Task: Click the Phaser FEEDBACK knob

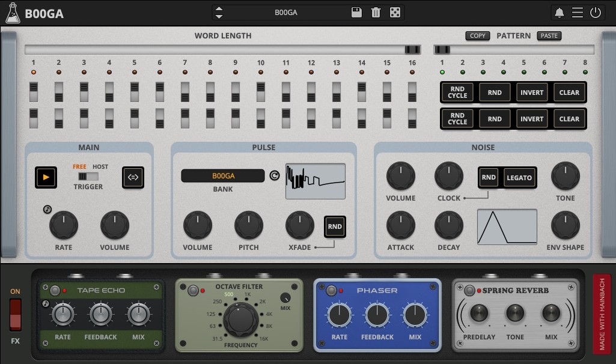Action: click(377, 315)
